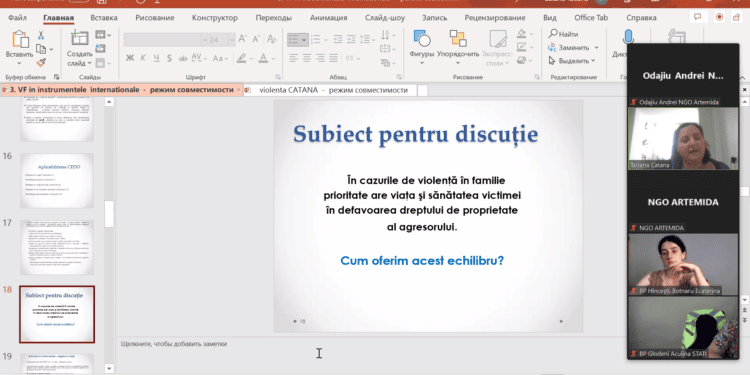Switch to Анимация ribbon tab
Screen dimensions: 750x375
[328, 18]
